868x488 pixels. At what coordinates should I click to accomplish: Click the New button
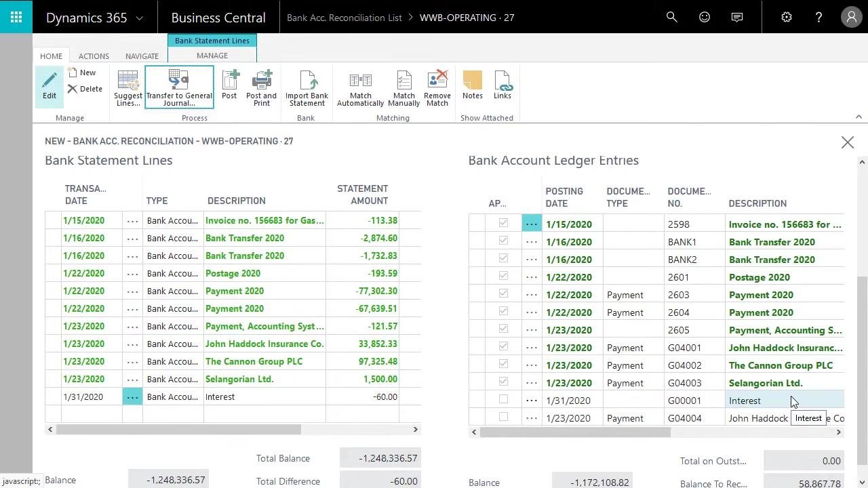point(81,73)
